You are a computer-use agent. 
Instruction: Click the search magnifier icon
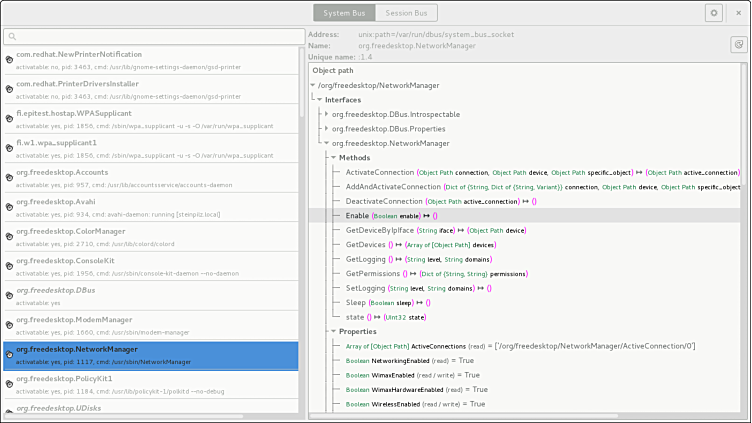pyautogui.click(x=11, y=36)
